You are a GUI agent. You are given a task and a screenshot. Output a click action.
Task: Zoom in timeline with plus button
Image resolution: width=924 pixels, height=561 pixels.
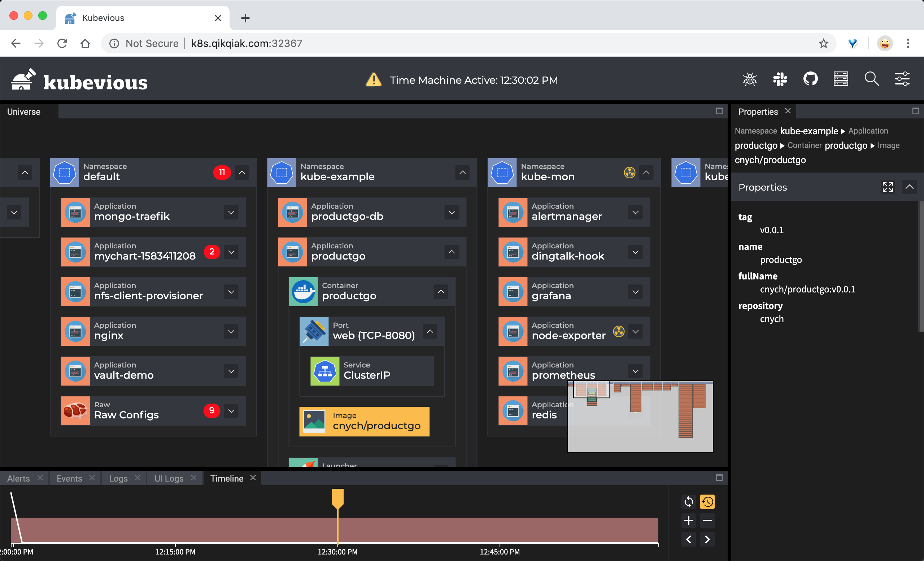[x=689, y=521]
